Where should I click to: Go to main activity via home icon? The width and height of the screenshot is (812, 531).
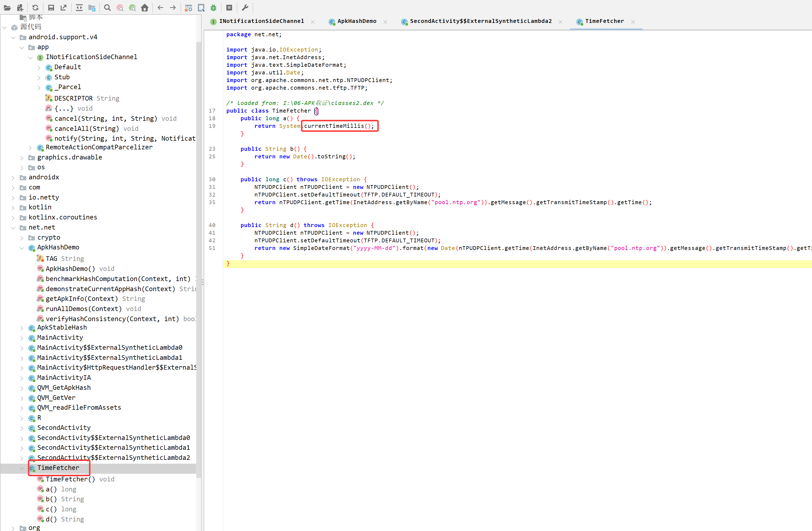tap(145, 8)
